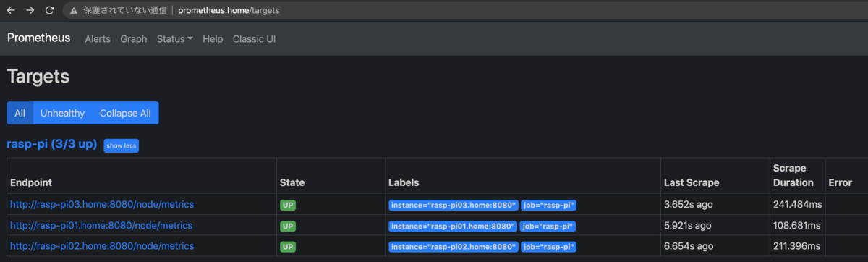Viewport: 868px width, 262px height.
Task: Click label instance="rasp-pi02.home:8080"
Action: coord(453,248)
